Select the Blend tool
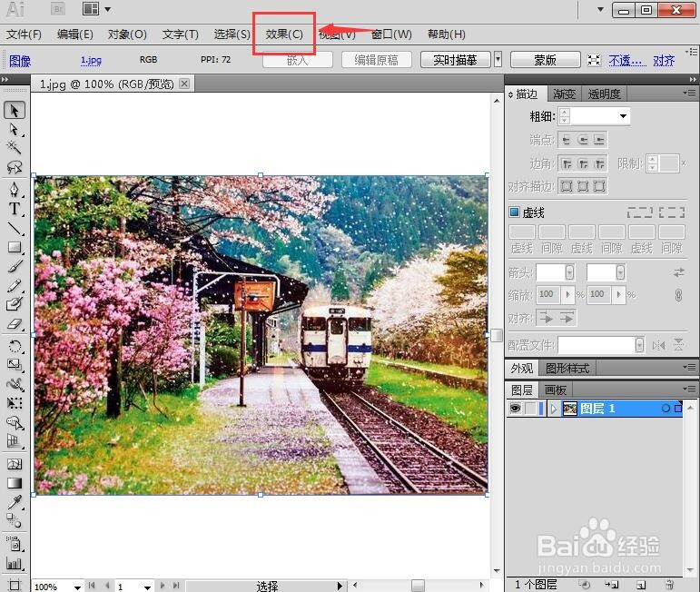Viewport: 700px width, 592px height. pos(15,520)
